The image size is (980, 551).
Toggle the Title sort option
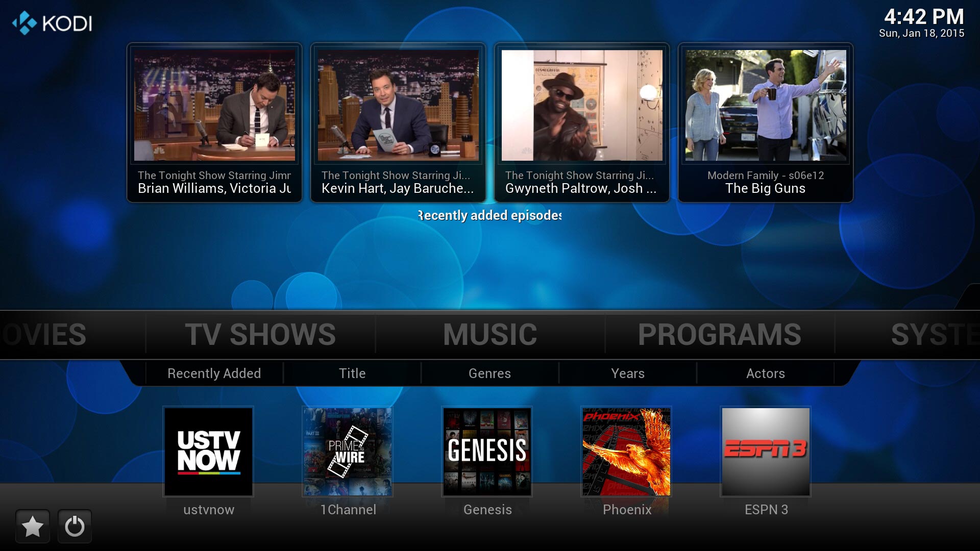click(351, 373)
